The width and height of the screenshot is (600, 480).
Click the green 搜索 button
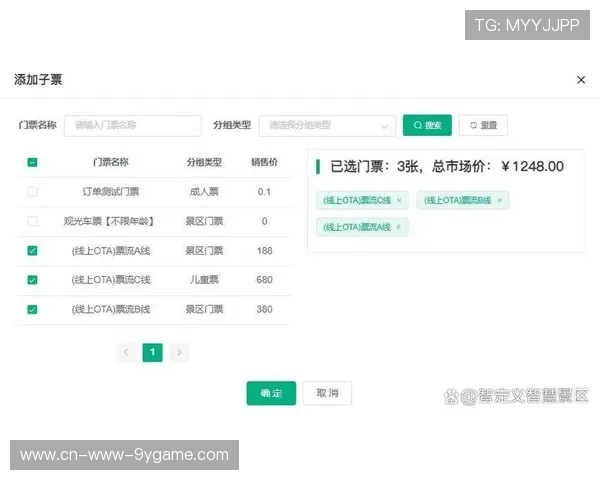pyautogui.click(x=427, y=125)
